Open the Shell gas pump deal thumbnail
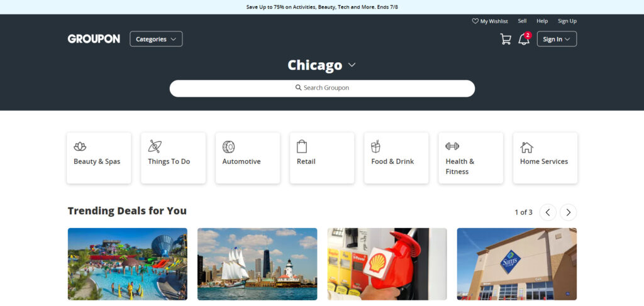 pyautogui.click(x=387, y=264)
